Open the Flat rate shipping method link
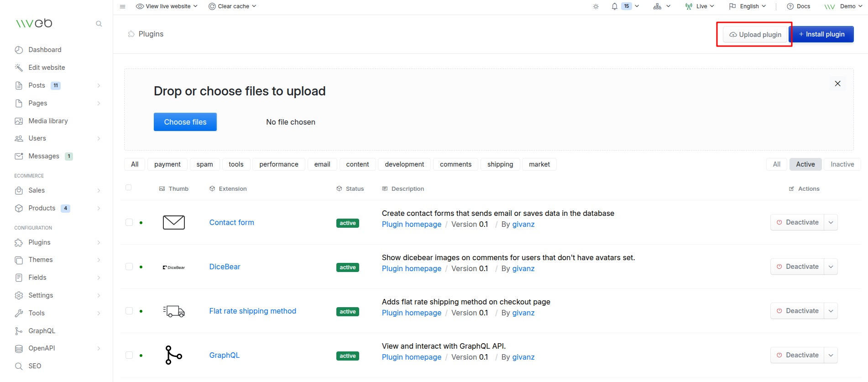Image resolution: width=868 pixels, height=382 pixels. pos(252,311)
